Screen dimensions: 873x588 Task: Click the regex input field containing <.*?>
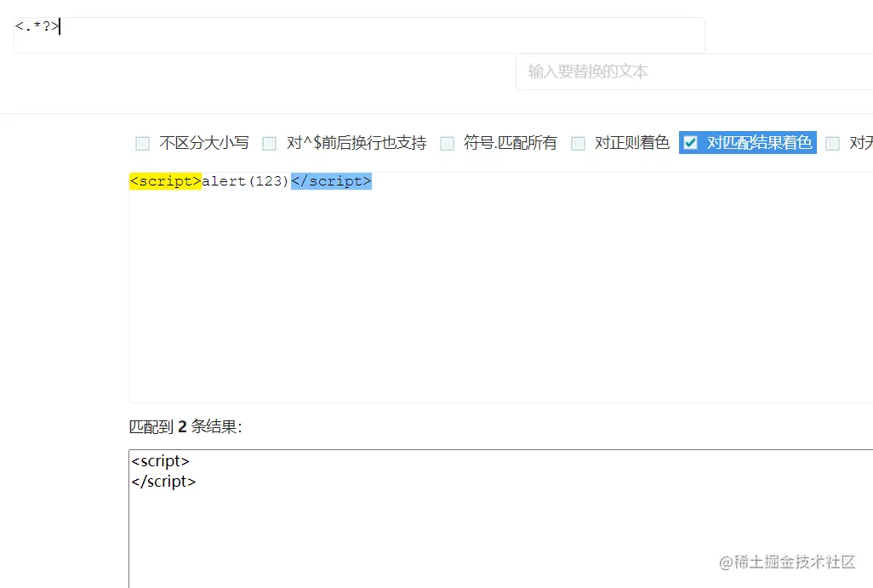point(359,35)
